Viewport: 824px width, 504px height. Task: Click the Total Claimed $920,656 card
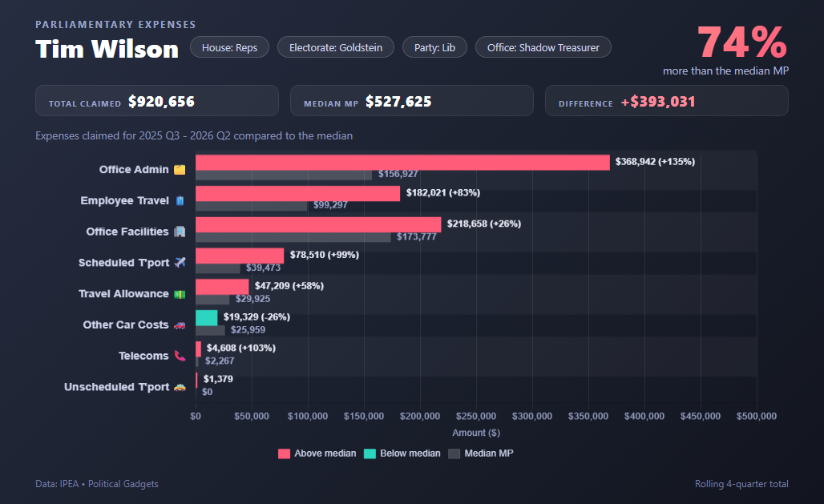pyautogui.click(x=157, y=101)
